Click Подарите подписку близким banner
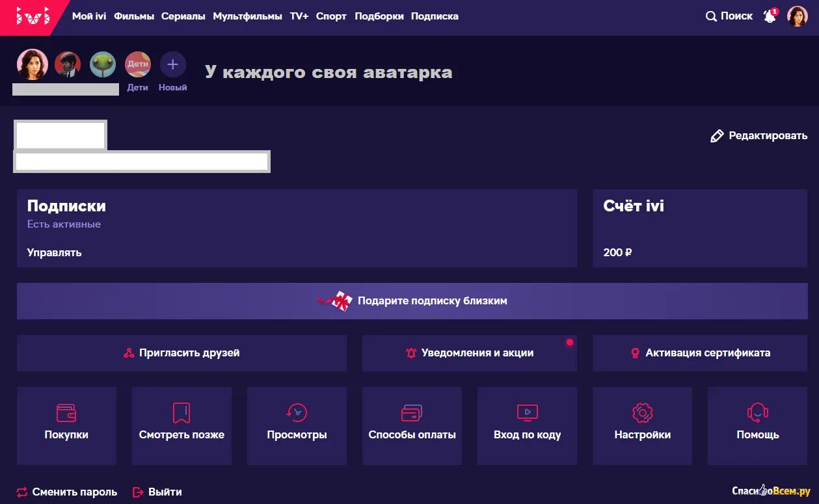This screenshot has width=819, height=504. click(x=412, y=301)
